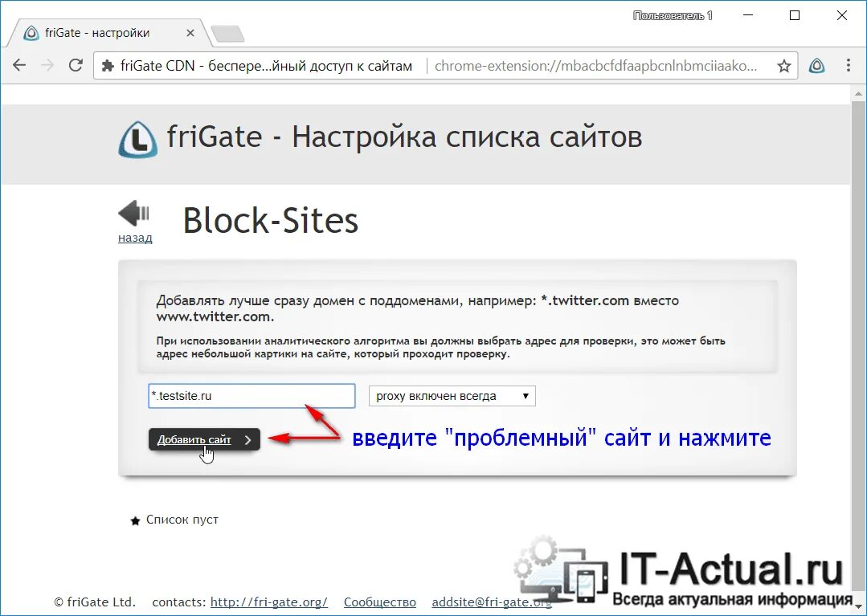Click the browser Back arrow

[19, 65]
